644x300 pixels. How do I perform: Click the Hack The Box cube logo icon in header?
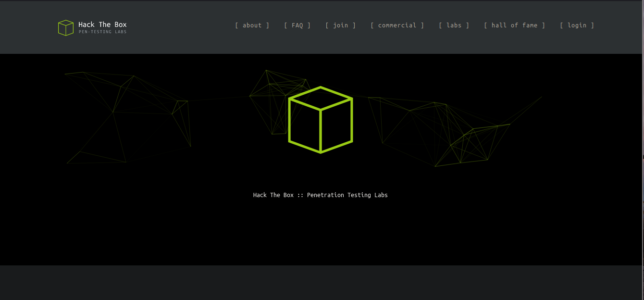(x=66, y=28)
